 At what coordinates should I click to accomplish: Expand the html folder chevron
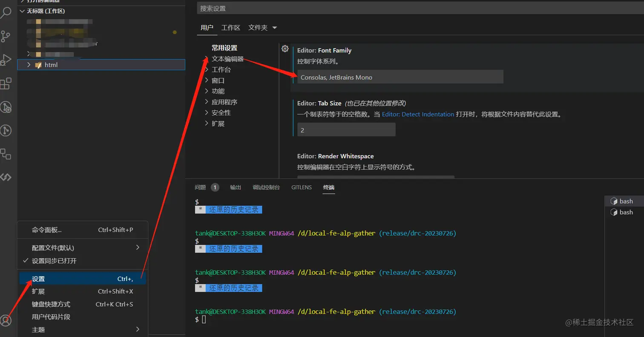[29, 65]
